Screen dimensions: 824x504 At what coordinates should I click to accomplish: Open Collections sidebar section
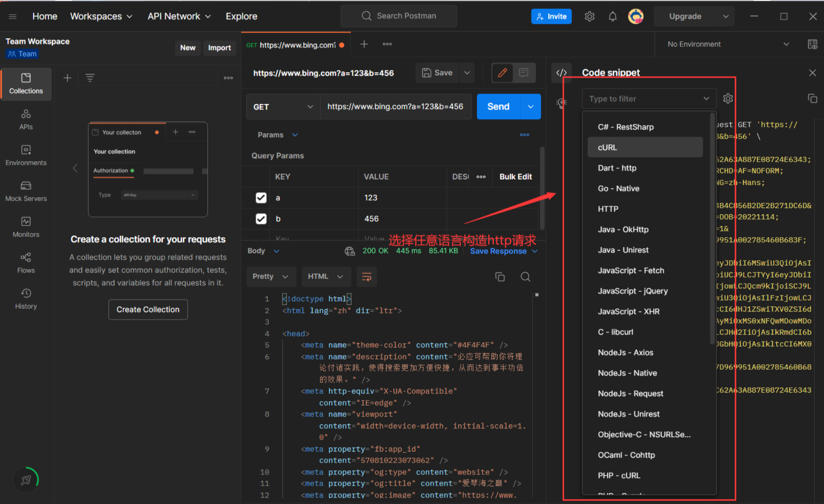point(26,84)
